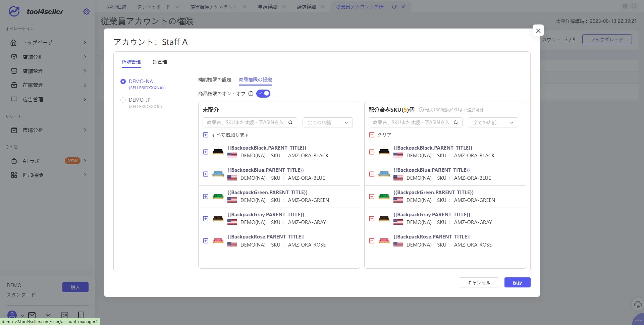Click the クリア link text
The width and height of the screenshot is (644, 325).
[x=384, y=135]
